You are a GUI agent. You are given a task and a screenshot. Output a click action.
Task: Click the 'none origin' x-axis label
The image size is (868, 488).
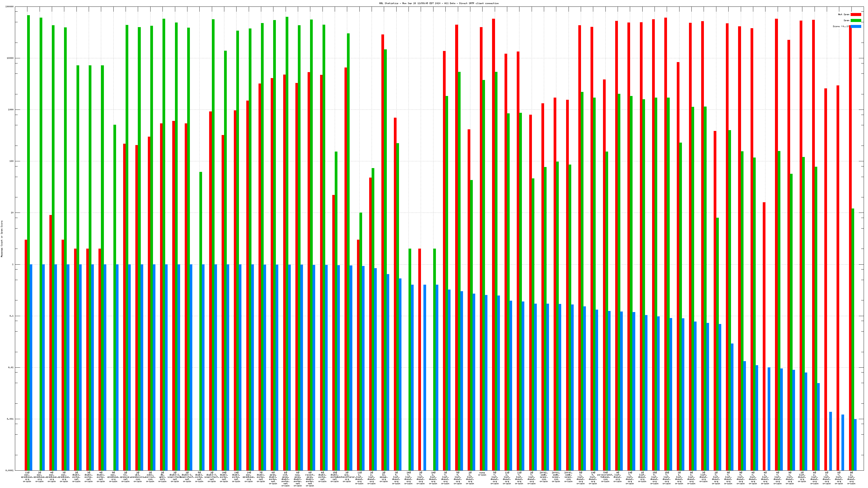(x=482, y=474)
